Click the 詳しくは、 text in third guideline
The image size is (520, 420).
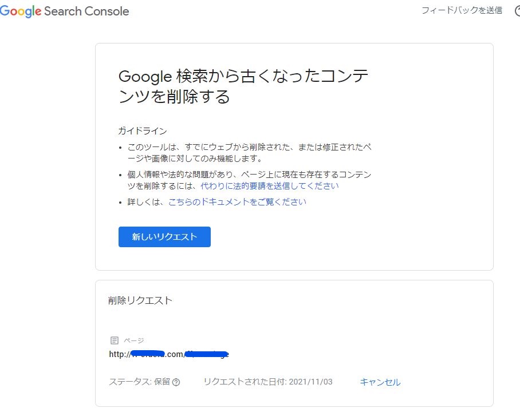tap(147, 202)
